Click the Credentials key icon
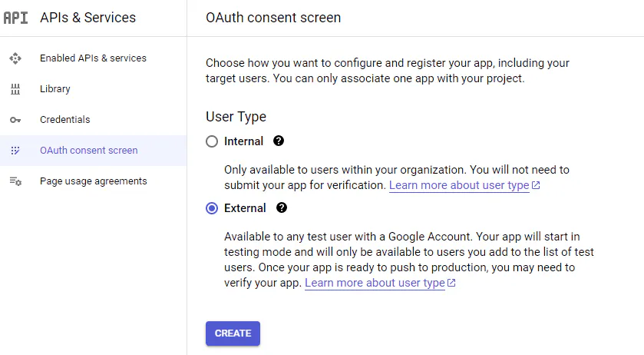The image size is (644, 355). (15, 120)
